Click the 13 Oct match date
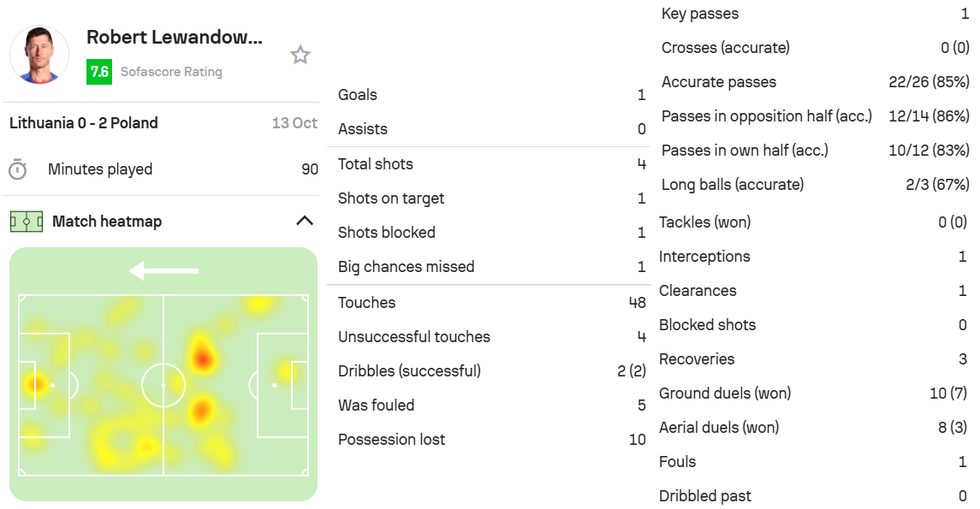 294,123
